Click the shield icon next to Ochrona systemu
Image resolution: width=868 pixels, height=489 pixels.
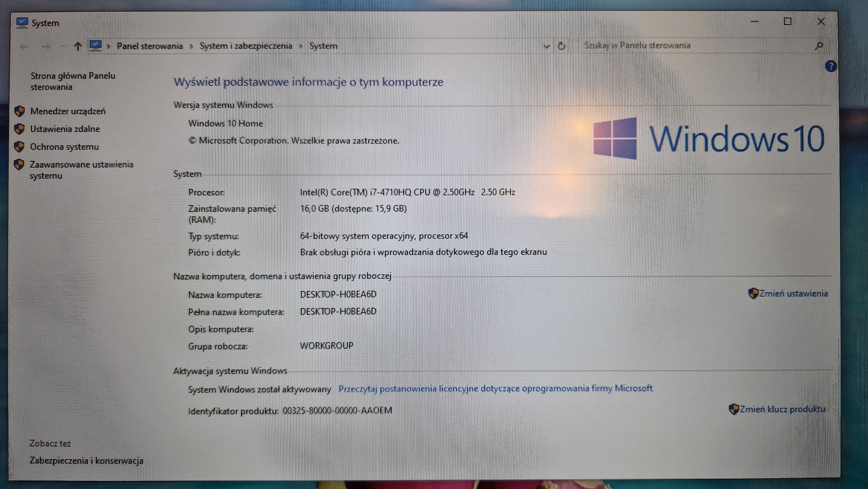(x=19, y=147)
